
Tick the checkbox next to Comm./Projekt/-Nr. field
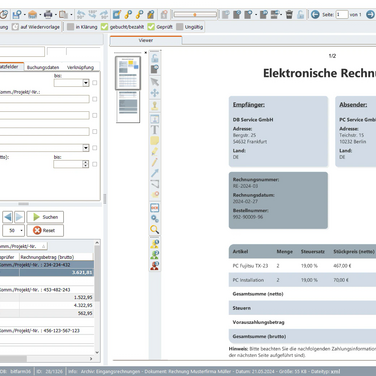[x=95, y=99]
